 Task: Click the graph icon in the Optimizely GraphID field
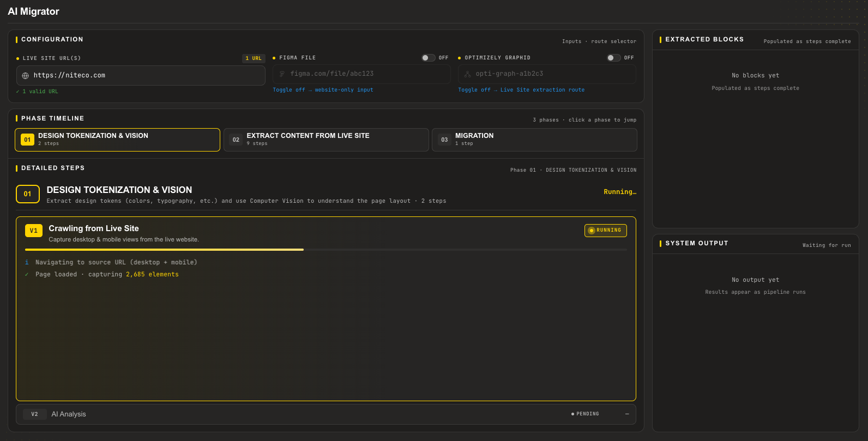[467, 74]
